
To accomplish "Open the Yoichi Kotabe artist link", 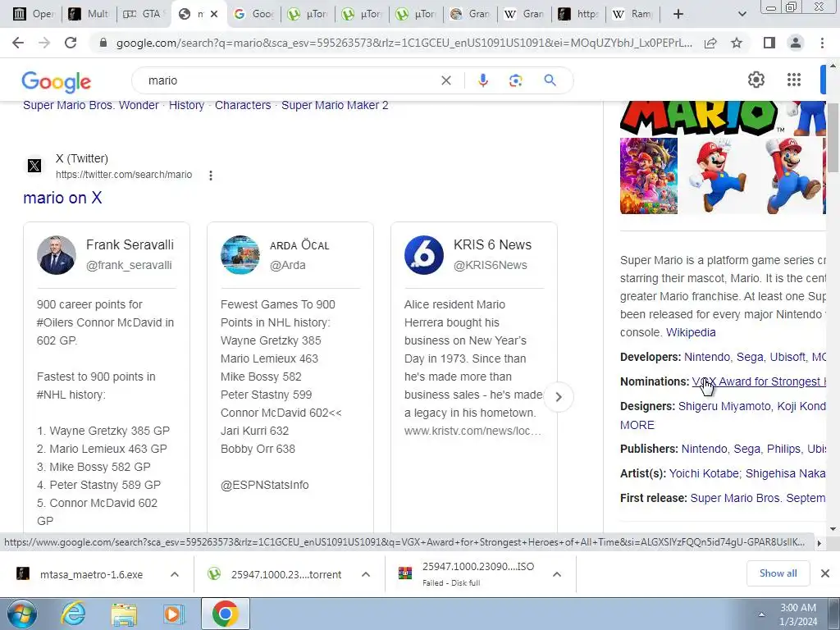I will pyautogui.click(x=704, y=473).
